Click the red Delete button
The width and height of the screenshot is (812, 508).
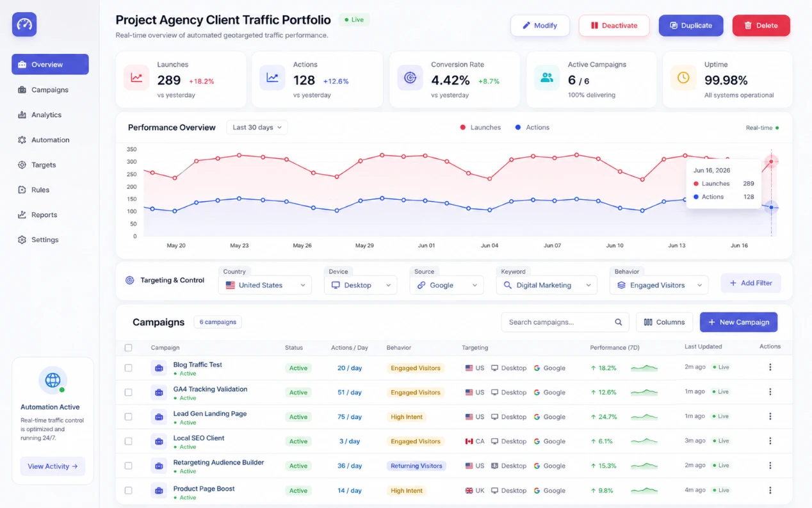pos(761,26)
